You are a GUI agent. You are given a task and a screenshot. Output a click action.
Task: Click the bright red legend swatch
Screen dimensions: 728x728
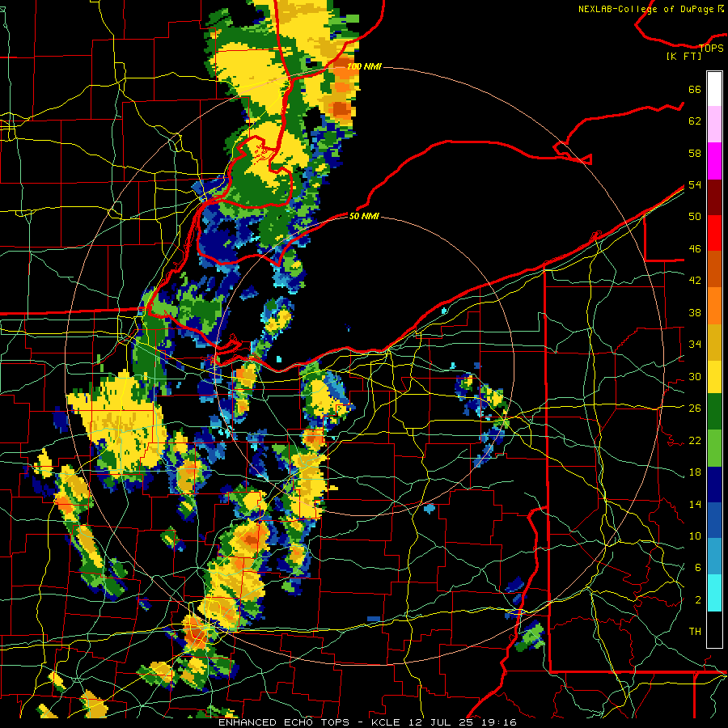(x=714, y=233)
